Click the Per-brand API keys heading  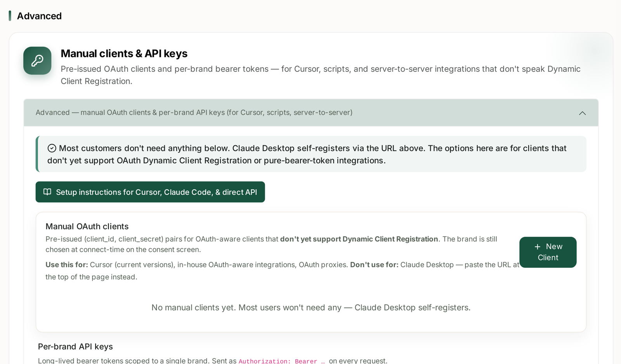(75, 347)
